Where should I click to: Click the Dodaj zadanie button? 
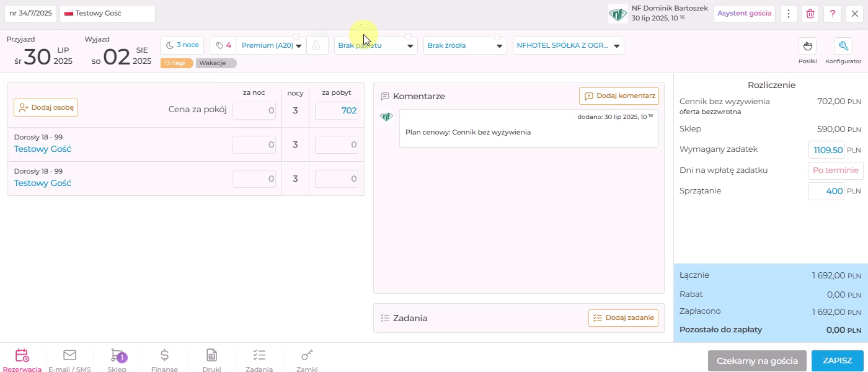click(623, 318)
